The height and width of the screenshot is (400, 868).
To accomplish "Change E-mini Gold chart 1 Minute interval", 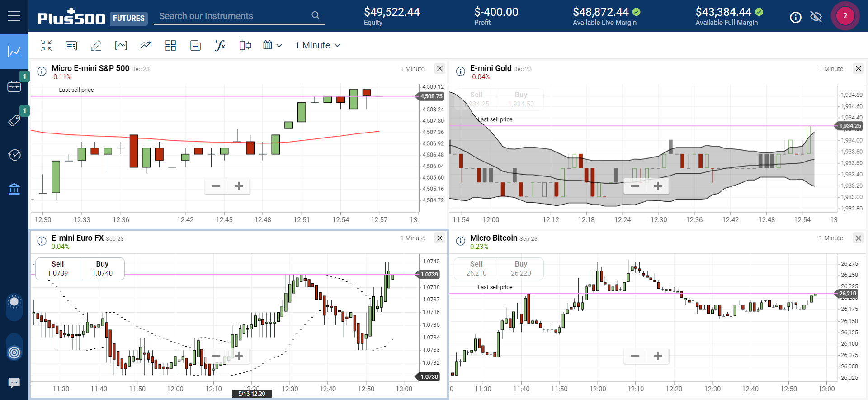I will point(831,69).
